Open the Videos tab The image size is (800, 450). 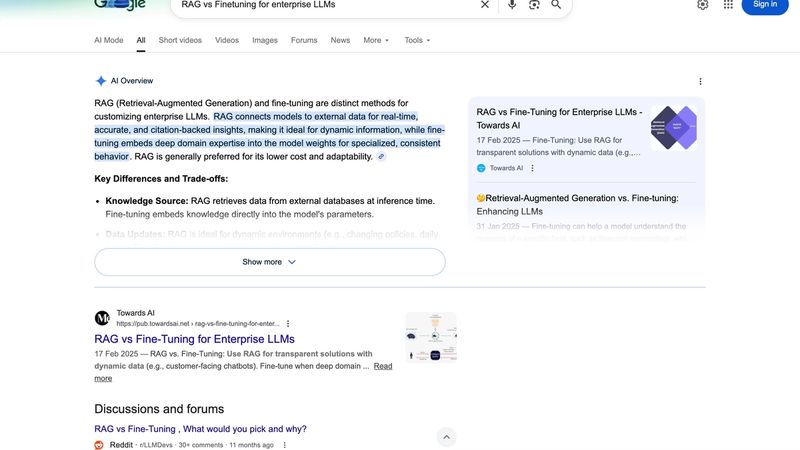pyautogui.click(x=227, y=40)
